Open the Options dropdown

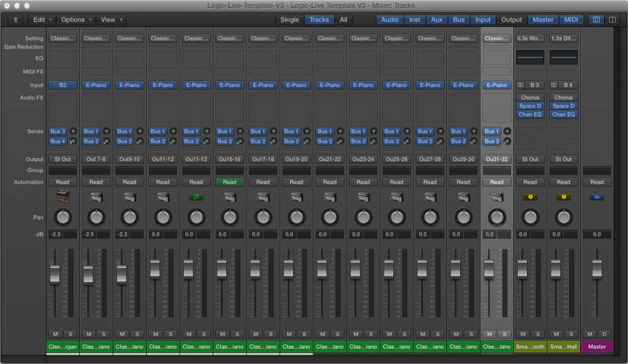click(x=75, y=19)
